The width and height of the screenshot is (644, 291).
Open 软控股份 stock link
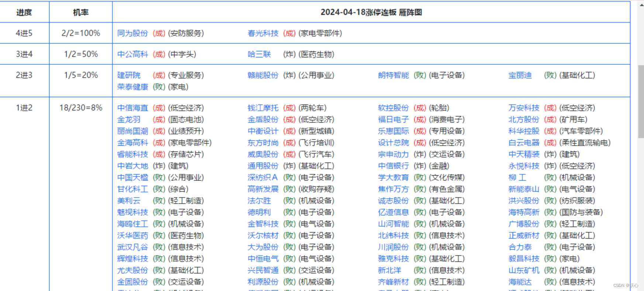click(x=393, y=108)
